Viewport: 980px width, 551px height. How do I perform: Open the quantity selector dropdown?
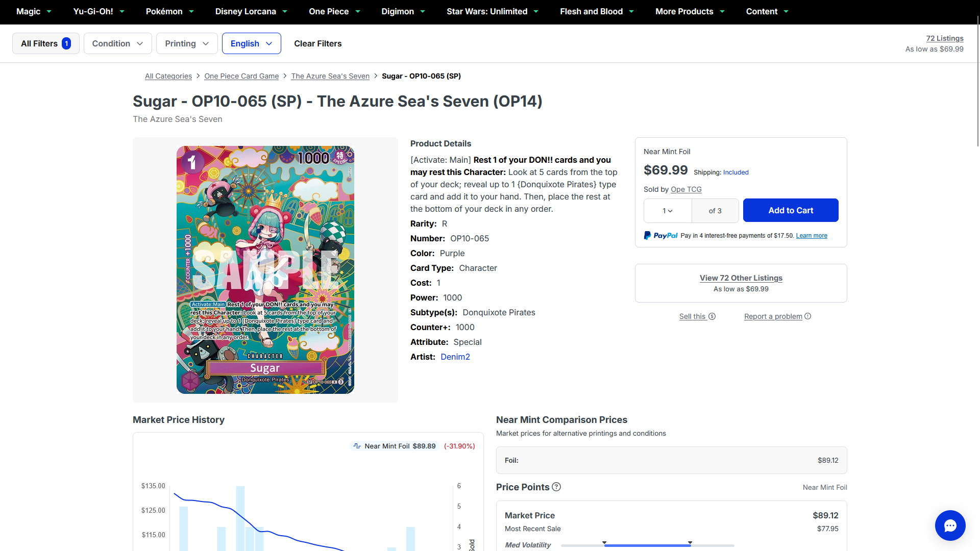668,211
